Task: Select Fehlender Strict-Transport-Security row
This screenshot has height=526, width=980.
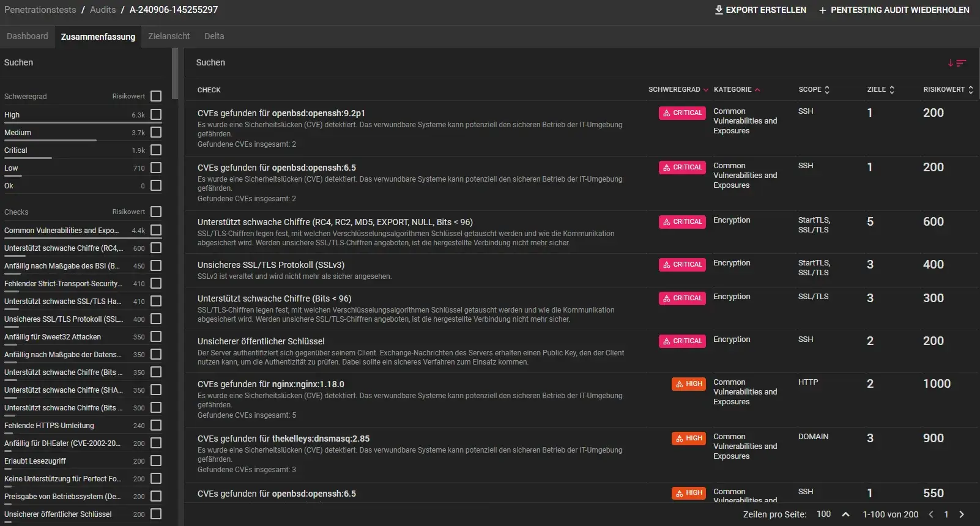Action: [x=83, y=284]
